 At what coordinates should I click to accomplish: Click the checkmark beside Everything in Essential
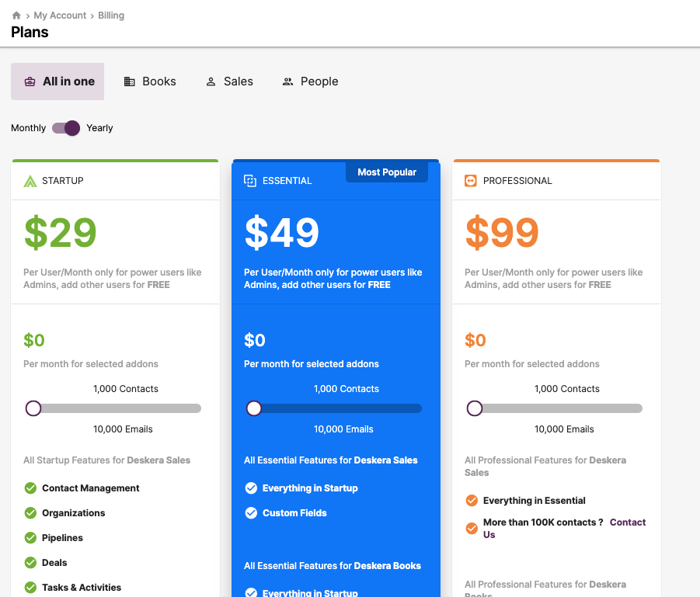click(x=472, y=501)
